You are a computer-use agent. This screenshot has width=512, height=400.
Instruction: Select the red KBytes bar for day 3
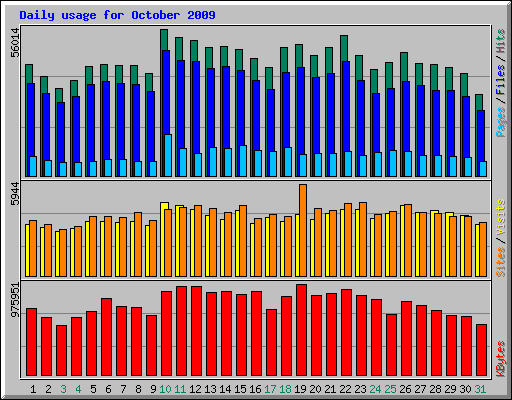[x=61, y=350]
